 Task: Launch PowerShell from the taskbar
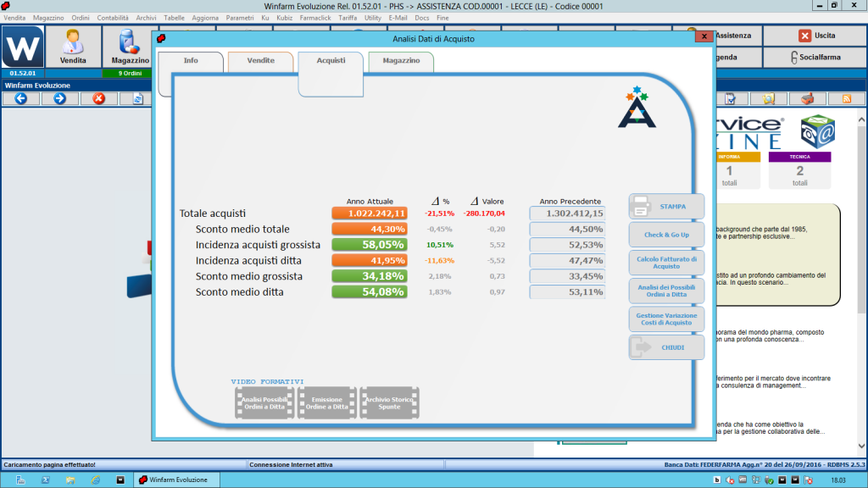tap(46, 480)
